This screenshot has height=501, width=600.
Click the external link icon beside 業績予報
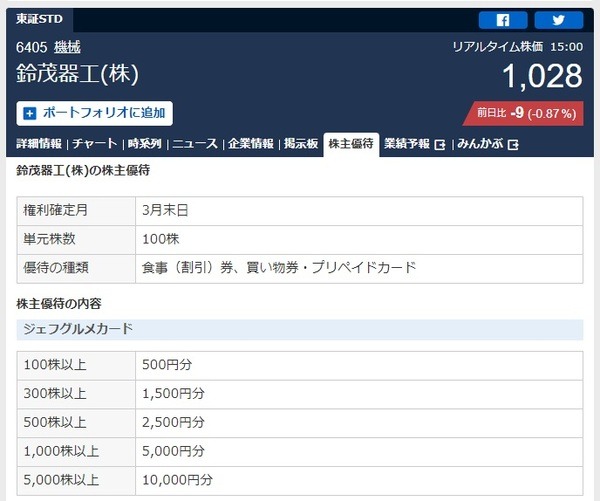point(440,145)
